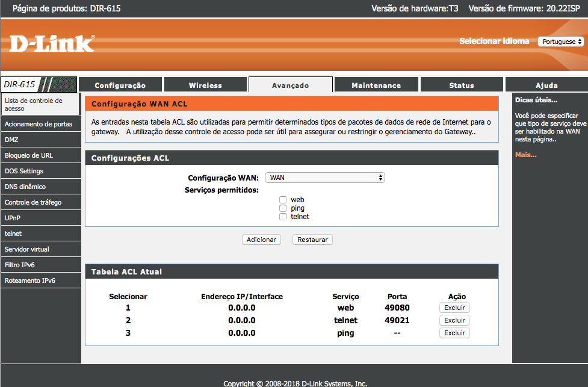Click the Versão de firmware: 20.22ISP text
Image resolution: width=588 pixels, height=387 pixels.
524,8
